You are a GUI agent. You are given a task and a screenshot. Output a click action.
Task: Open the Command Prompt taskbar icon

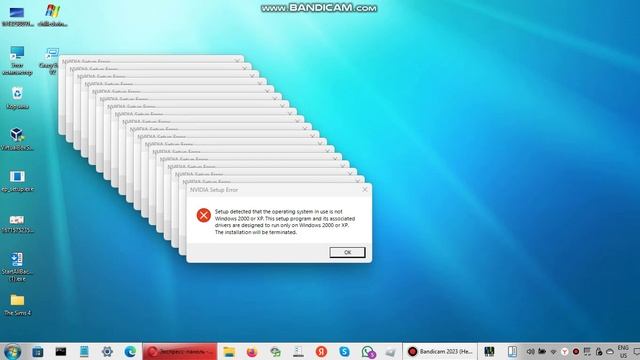point(61,351)
